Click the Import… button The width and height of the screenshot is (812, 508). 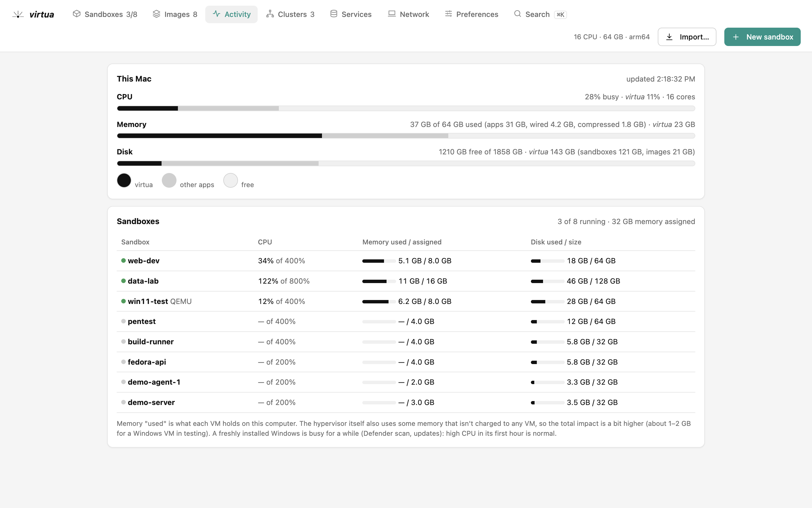(687, 37)
